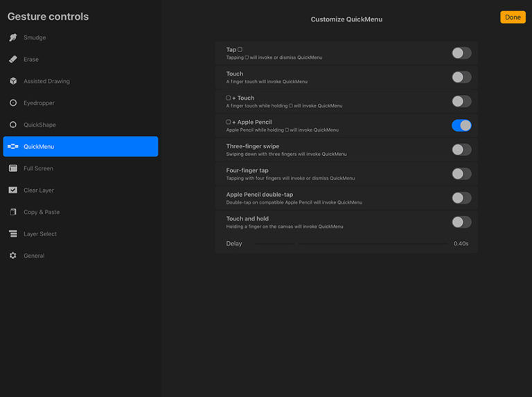Image resolution: width=532 pixels, height=397 pixels.
Task: Click the Gesture controls heading
Action: [x=48, y=17]
